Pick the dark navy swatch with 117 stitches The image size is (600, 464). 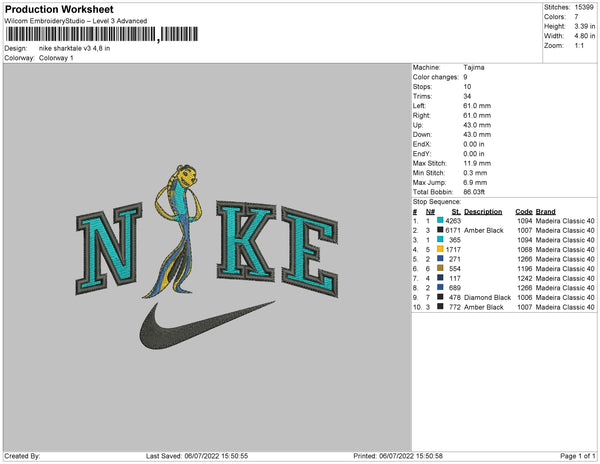440,278
